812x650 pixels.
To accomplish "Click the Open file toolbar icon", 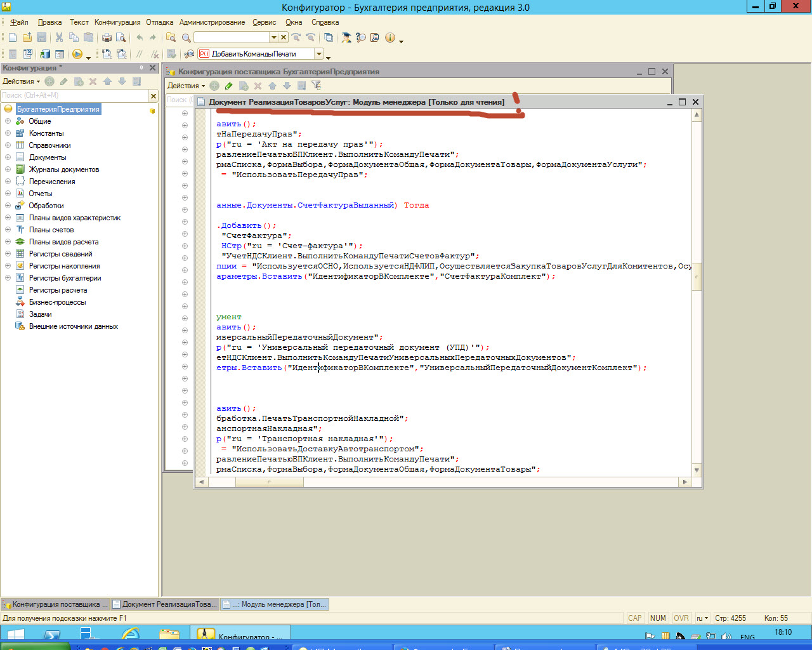I will click(x=27, y=38).
